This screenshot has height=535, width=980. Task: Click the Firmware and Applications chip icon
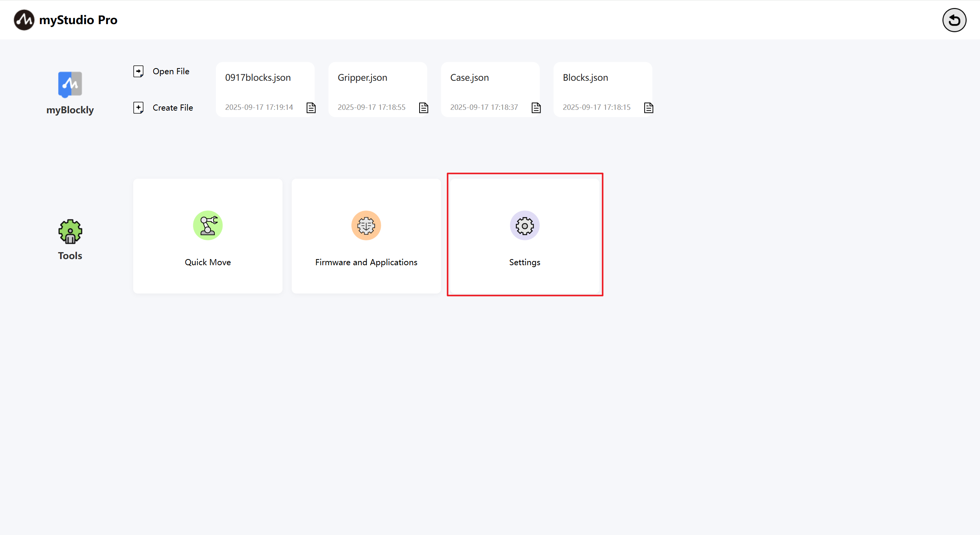pos(366,225)
